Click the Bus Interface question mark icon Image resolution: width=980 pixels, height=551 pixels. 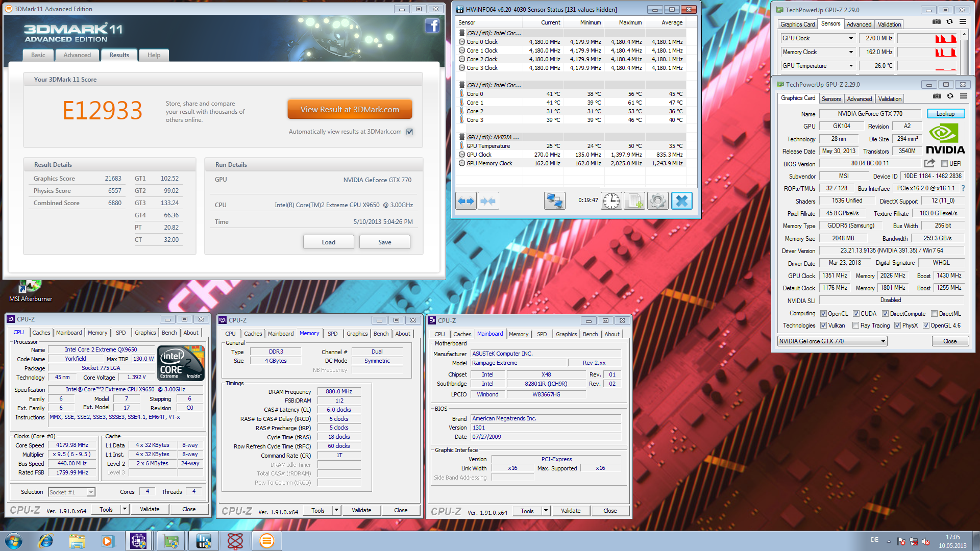click(963, 188)
